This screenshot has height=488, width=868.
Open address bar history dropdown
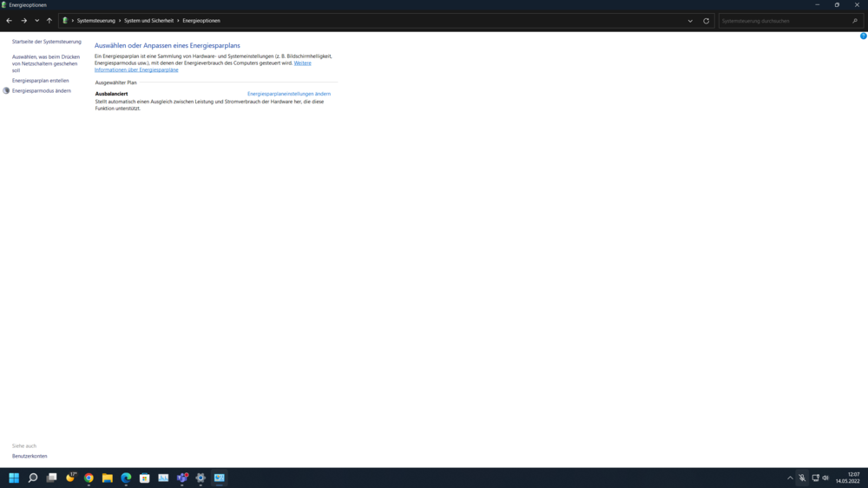click(x=690, y=21)
